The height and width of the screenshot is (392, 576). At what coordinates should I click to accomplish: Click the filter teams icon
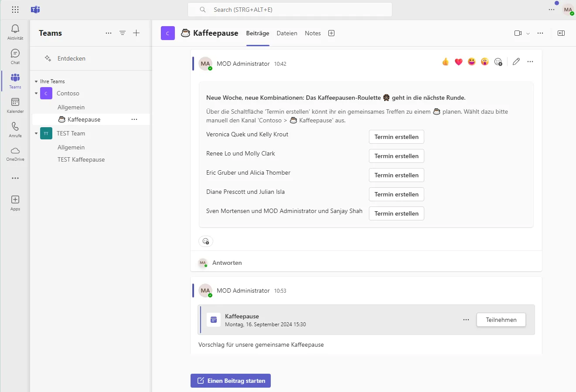click(123, 33)
